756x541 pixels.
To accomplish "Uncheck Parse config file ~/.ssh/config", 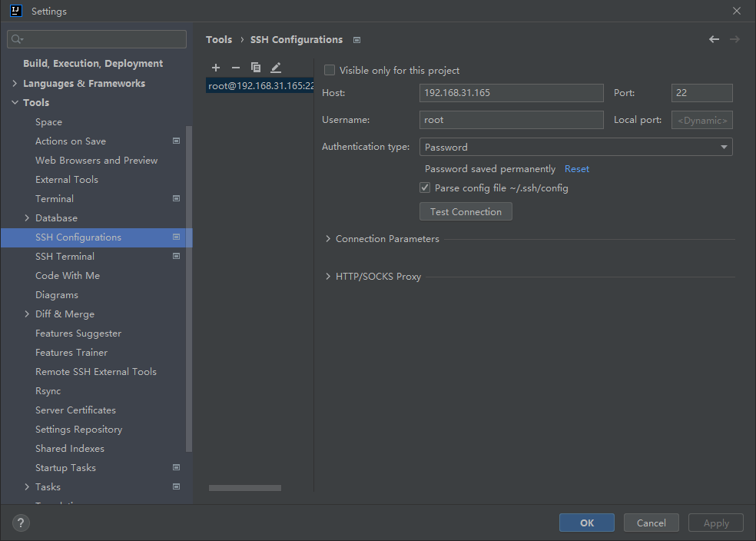I will (x=425, y=188).
